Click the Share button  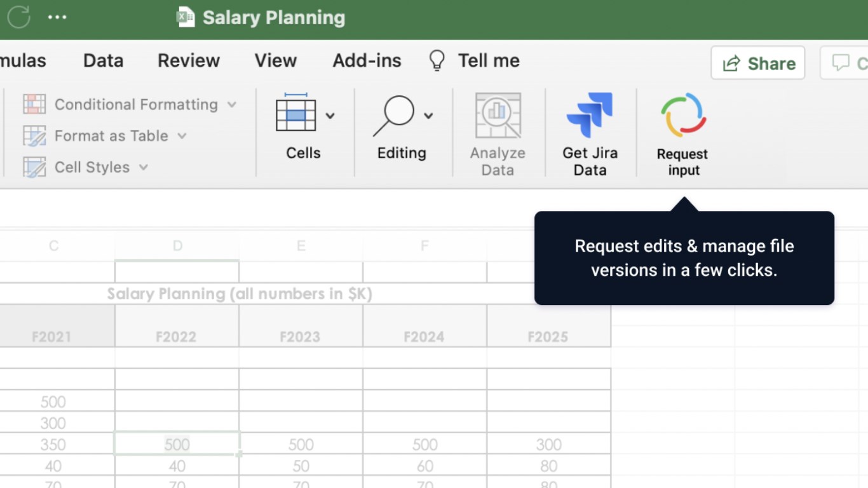pyautogui.click(x=758, y=63)
